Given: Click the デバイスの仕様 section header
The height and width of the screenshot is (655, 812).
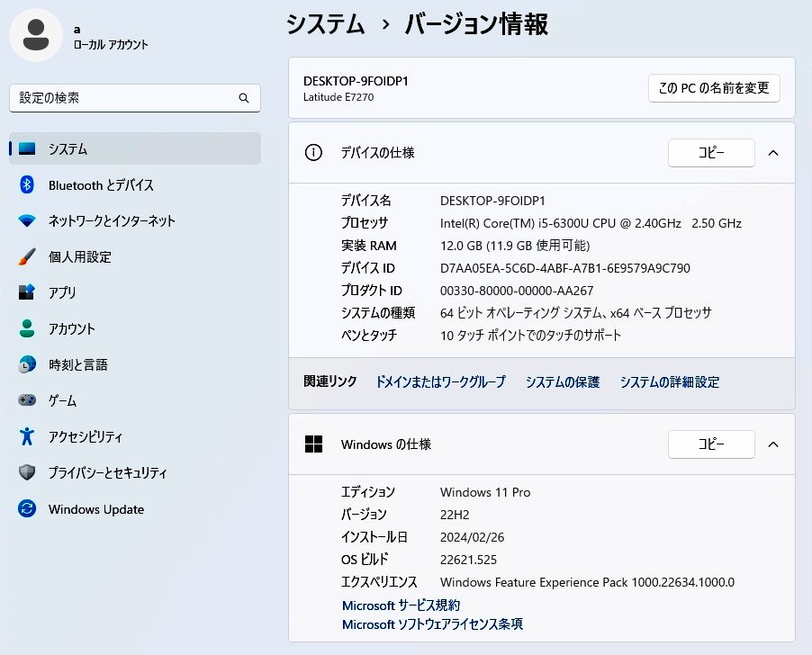Looking at the screenshot, I should (542, 153).
